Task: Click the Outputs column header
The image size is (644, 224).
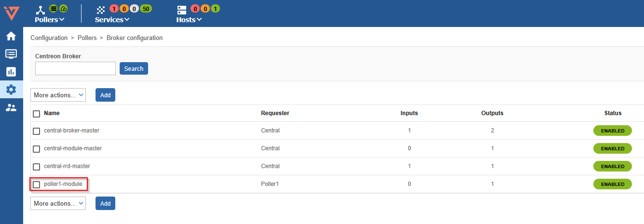Action: point(492,113)
